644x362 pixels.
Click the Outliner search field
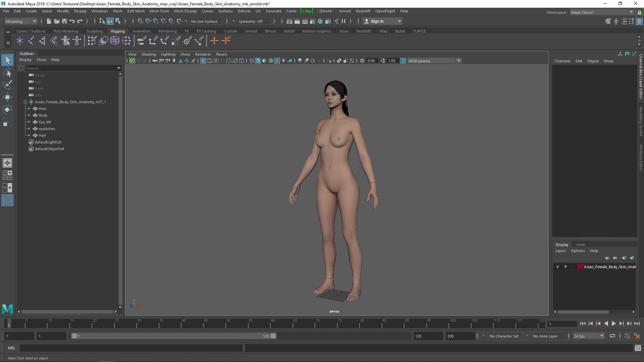[x=70, y=68]
